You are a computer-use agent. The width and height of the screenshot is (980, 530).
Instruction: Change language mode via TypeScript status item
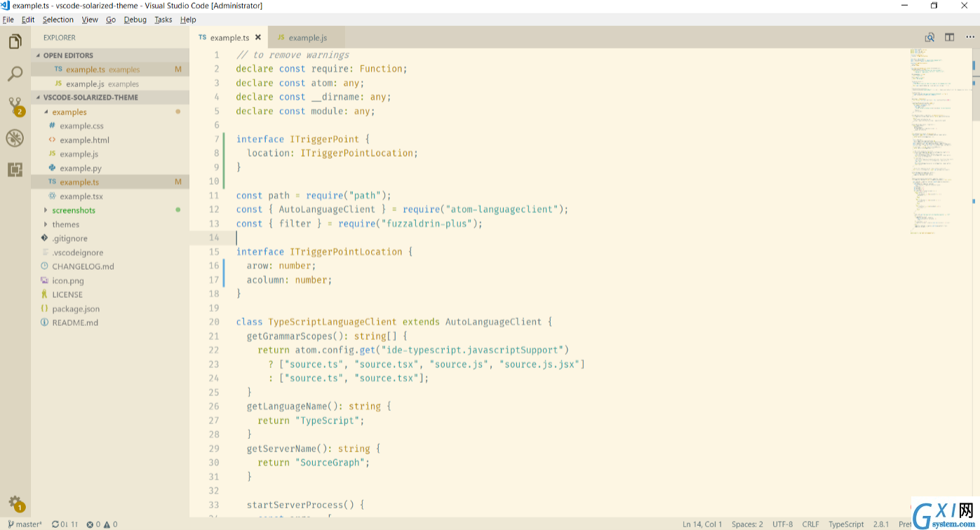tap(846, 524)
